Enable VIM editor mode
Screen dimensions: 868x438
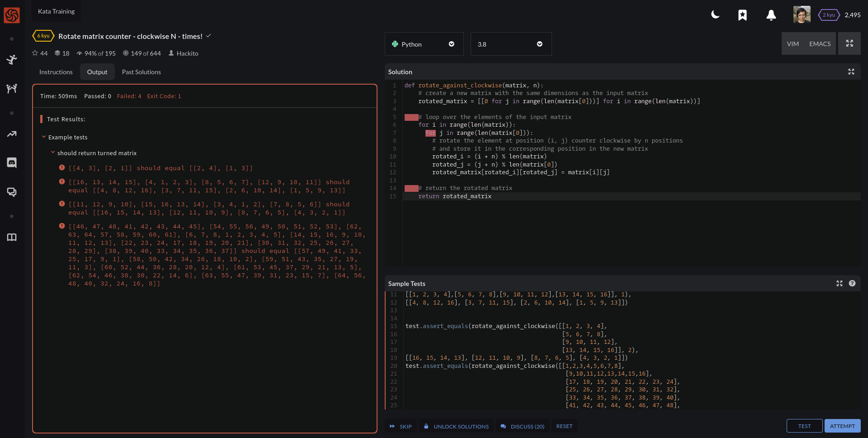[x=793, y=44]
